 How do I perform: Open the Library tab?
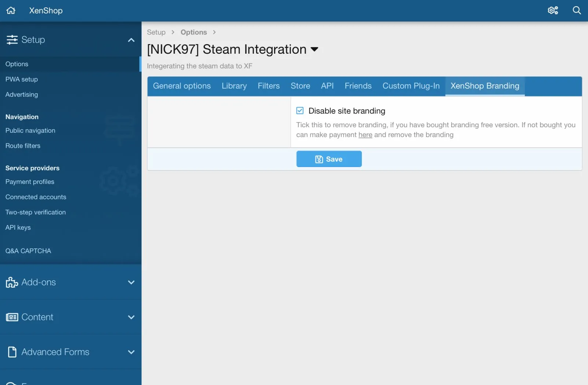point(234,86)
